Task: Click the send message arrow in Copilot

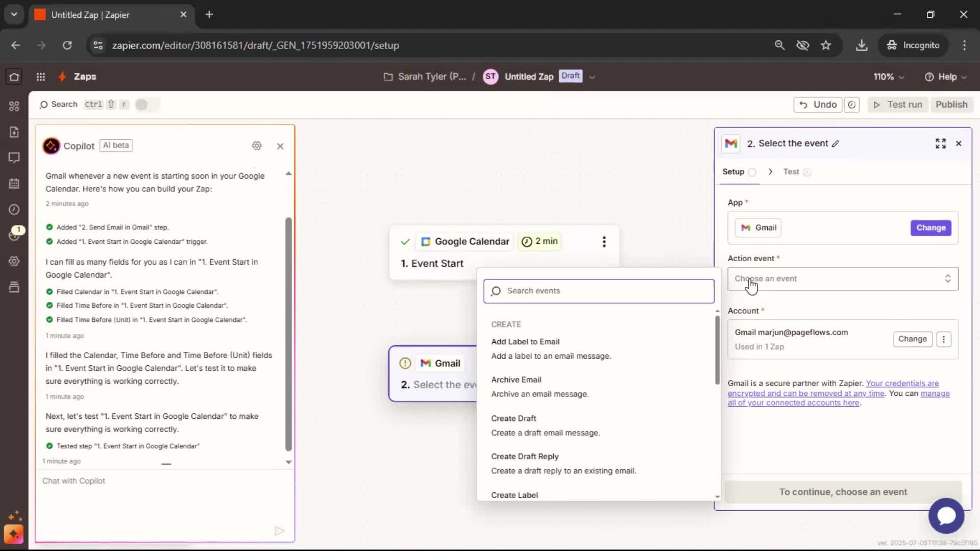Action: pyautogui.click(x=279, y=531)
